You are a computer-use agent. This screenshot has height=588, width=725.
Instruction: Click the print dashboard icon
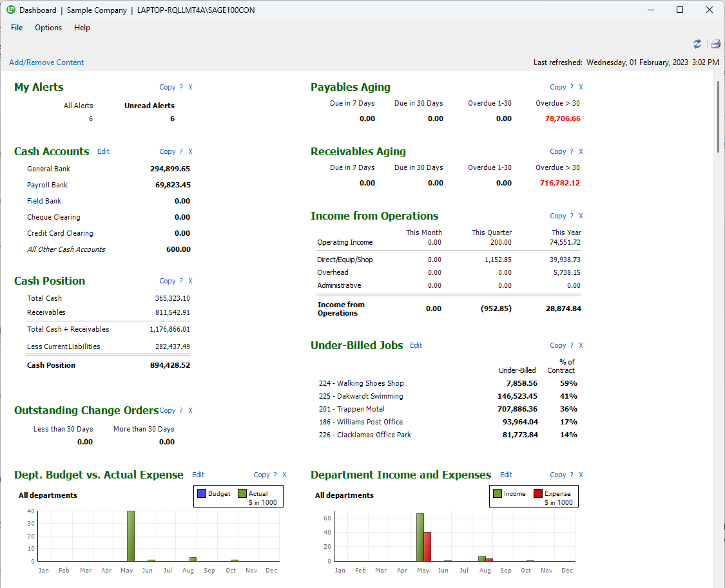[x=715, y=44]
